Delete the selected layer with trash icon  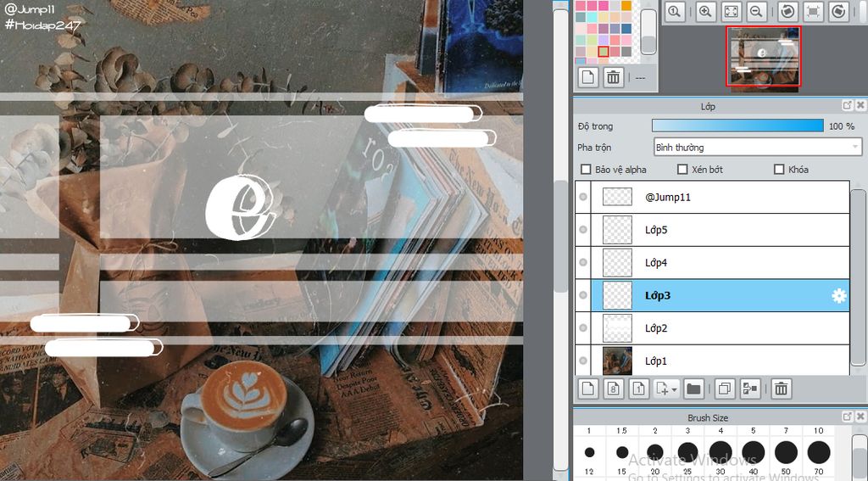tap(781, 389)
